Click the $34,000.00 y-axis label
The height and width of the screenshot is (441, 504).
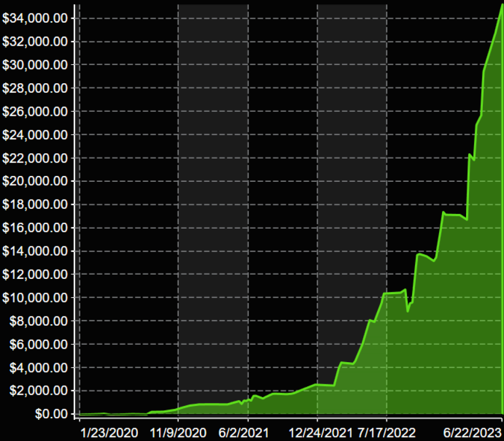pos(34,18)
